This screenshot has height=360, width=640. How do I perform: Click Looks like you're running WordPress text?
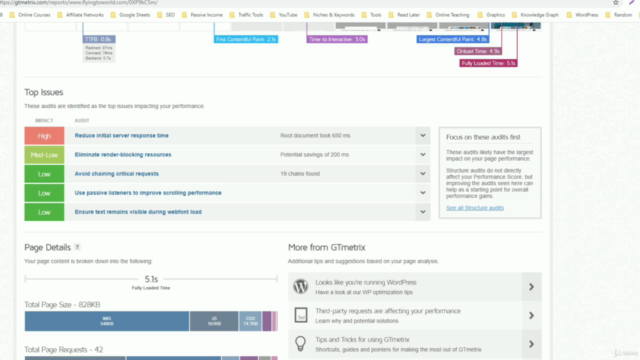(x=366, y=282)
